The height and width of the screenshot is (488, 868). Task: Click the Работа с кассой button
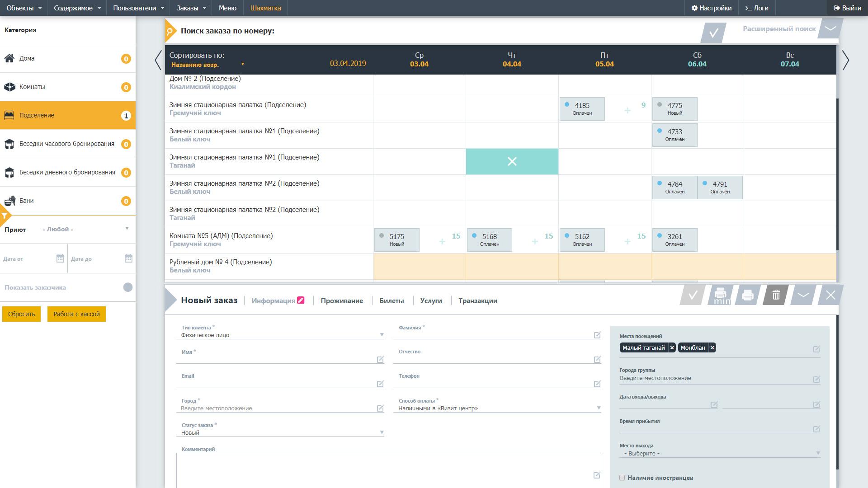pyautogui.click(x=76, y=314)
